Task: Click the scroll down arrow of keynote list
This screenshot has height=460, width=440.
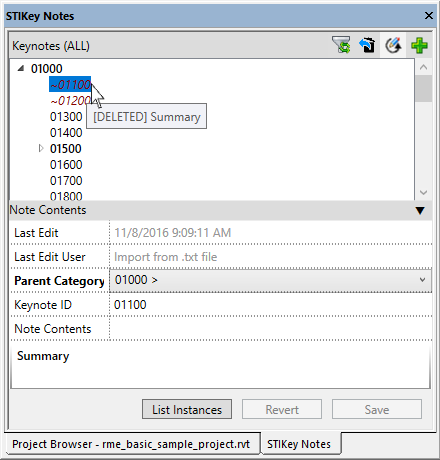Action: [423, 192]
